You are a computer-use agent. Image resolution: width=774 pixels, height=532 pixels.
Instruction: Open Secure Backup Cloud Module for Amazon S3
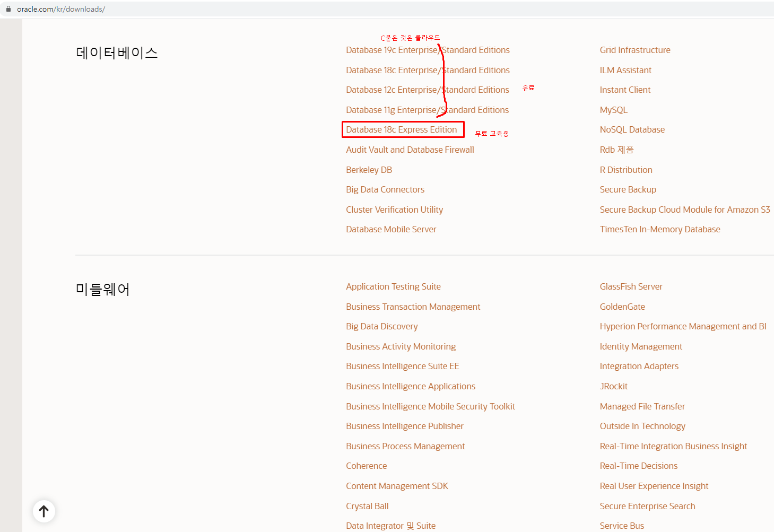click(685, 210)
